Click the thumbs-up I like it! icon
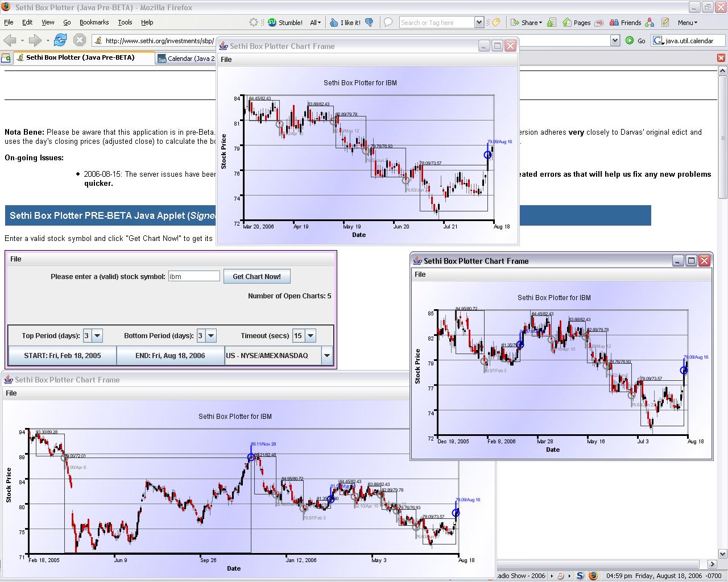 pos(334,23)
